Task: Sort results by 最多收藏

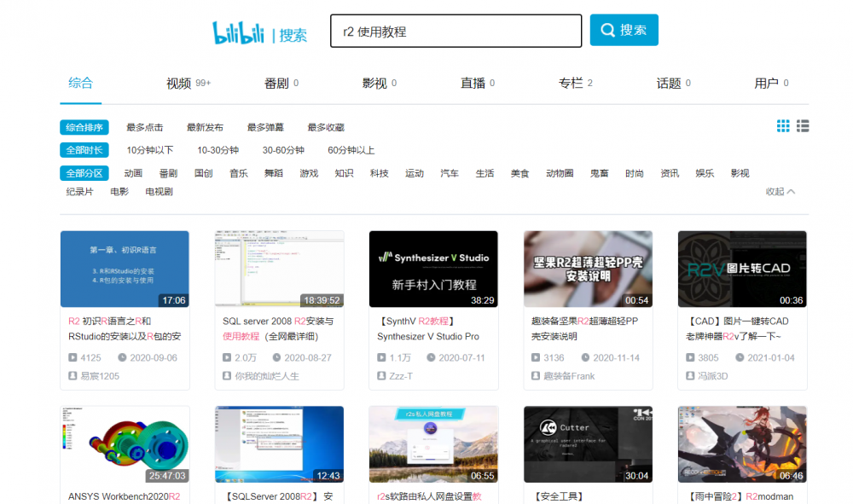Action: pos(326,127)
